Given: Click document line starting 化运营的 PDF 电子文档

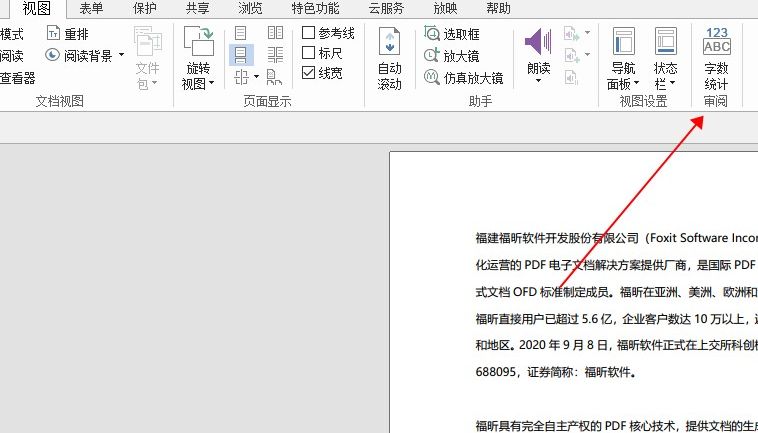Looking at the screenshot, I should (616, 265).
